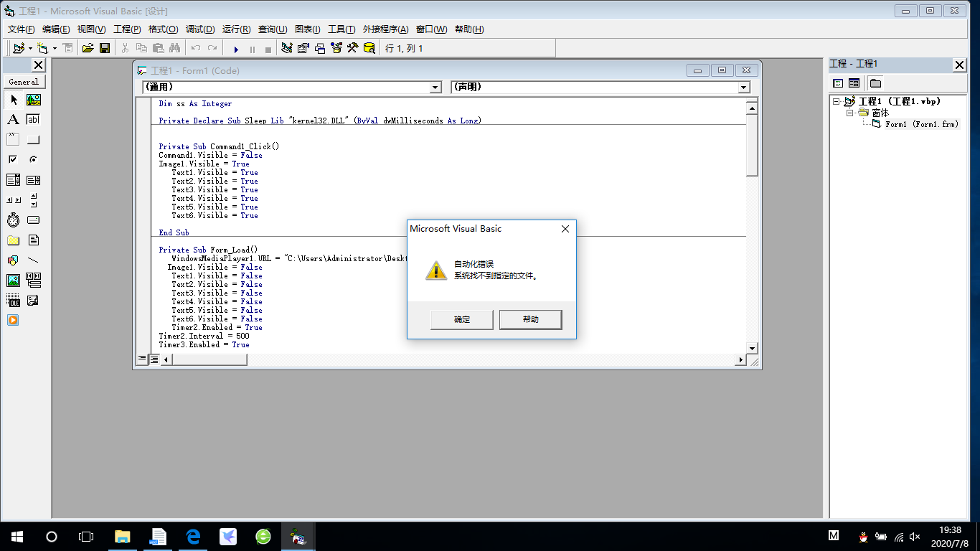This screenshot has width=980, height=551.
Task: Click the Break pause button in toolbar
Action: [252, 49]
